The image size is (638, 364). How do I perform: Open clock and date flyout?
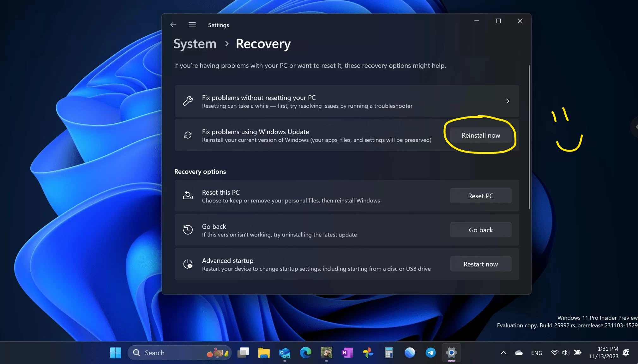pos(603,353)
